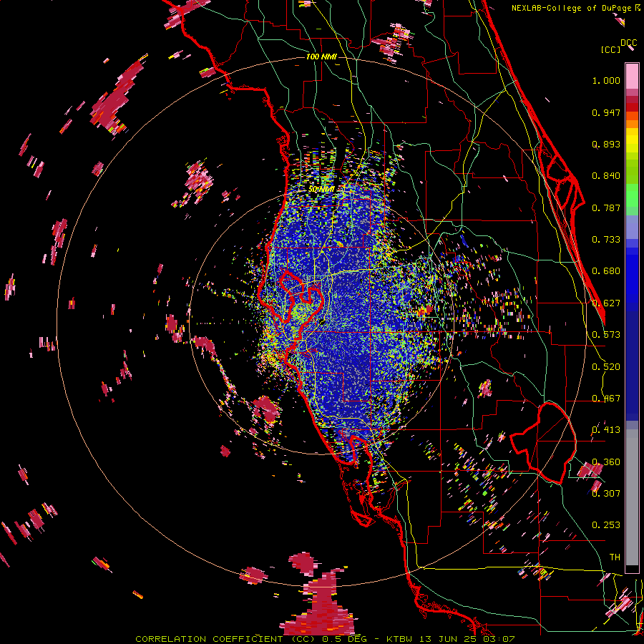This screenshot has height=644, width=644.
Task: Click the 0.467 scale value
Action: [x=606, y=399]
